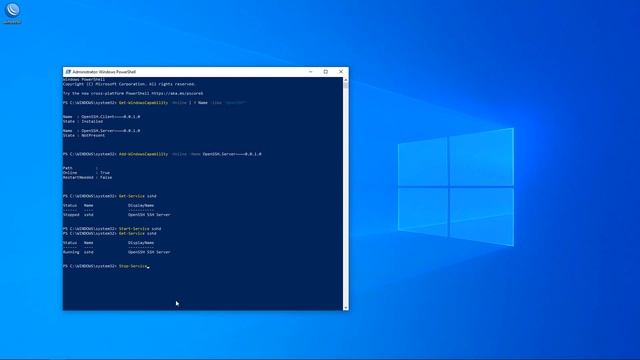Click the 'Stop-Service' text at the prompt
This screenshot has width=640, height=360.
point(133,266)
